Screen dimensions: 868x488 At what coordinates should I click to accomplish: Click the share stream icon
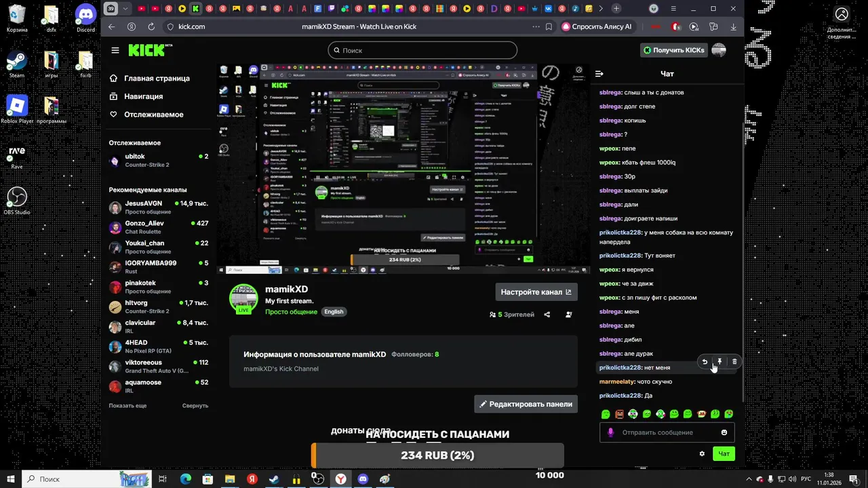(x=547, y=314)
